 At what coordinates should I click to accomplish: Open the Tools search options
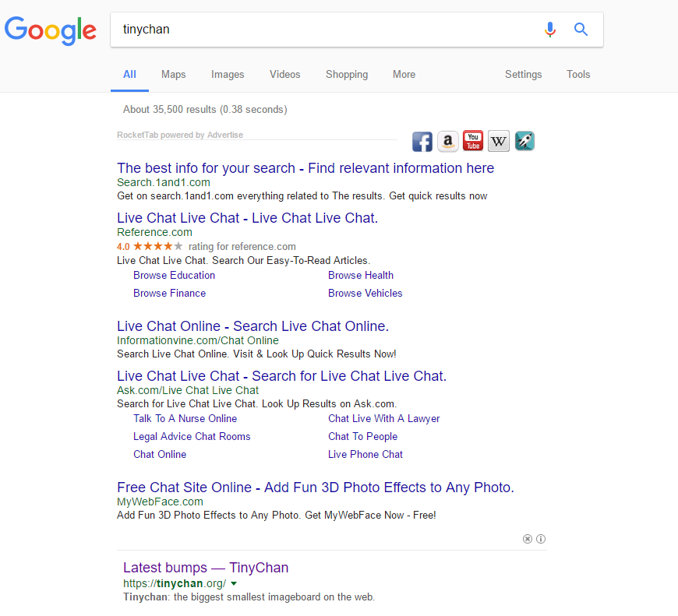[578, 75]
